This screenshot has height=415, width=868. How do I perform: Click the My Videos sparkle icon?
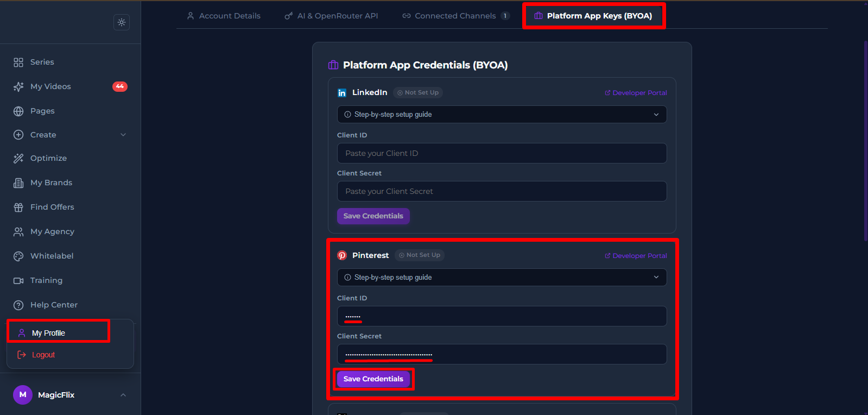pyautogui.click(x=18, y=87)
